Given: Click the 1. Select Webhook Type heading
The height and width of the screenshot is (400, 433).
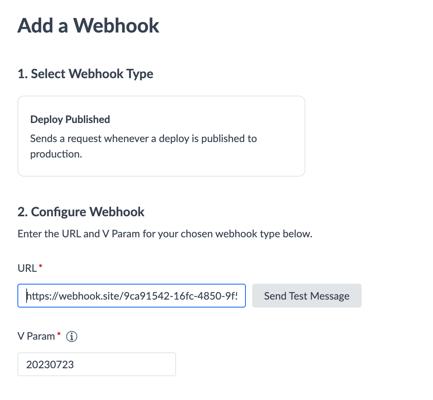Looking at the screenshot, I should pos(85,74).
